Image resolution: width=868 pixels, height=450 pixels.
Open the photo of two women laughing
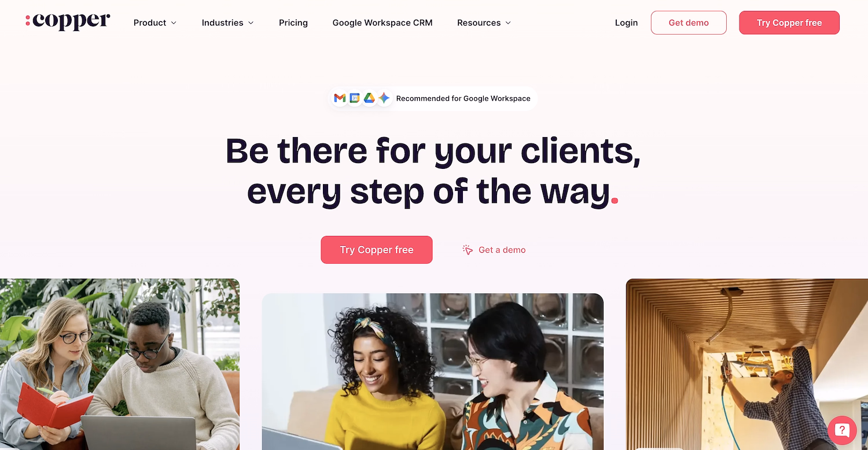pyautogui.click(x=433, y=371)
